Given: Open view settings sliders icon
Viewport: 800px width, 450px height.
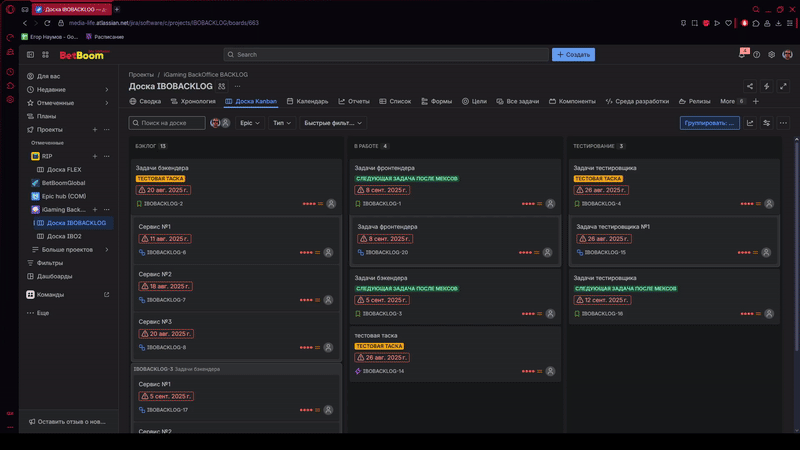Looking at the screenshot, I should click(766, 123).
